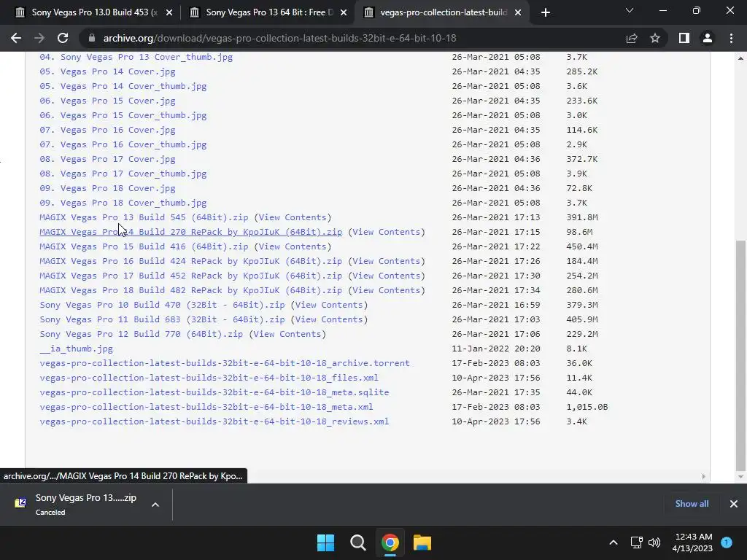Image resolution: width=747 pixels, height=560 pixels.
Task: Open 08. Vegas Pro 17 Cover.jpg
Action: (107, 159)
